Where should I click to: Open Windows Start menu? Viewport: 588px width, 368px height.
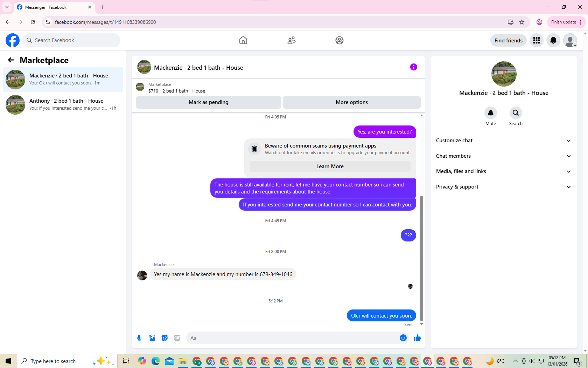tap(8, 361)
